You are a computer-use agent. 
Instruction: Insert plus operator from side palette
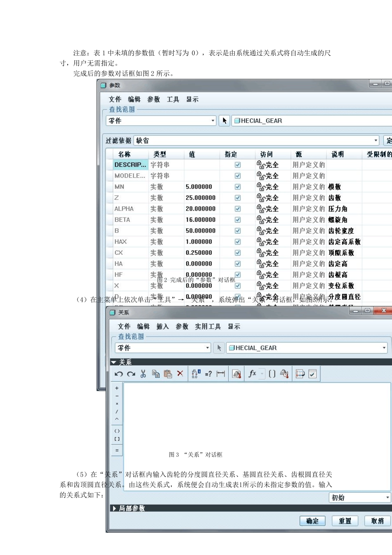tap(117, 388)
